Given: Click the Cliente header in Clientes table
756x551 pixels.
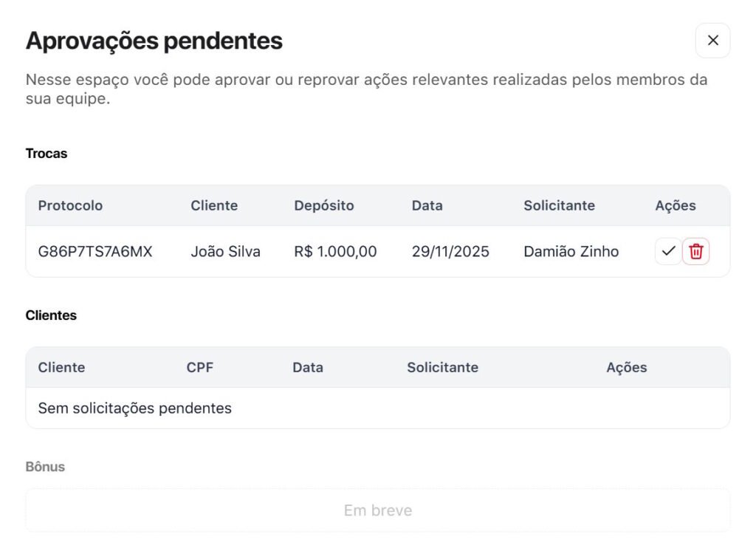Looking at the screenshot, I should pyautogui.click(x=61, y=367).
